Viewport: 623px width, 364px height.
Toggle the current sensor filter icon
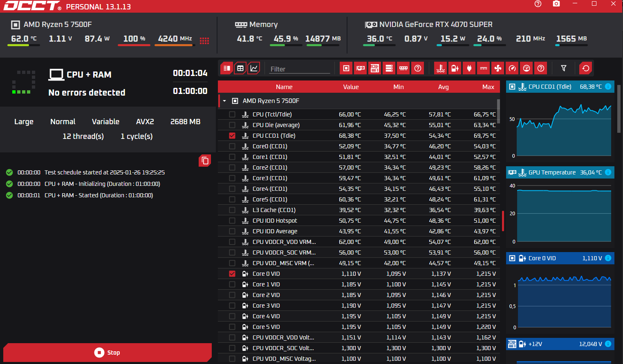(x=484, y=68)
